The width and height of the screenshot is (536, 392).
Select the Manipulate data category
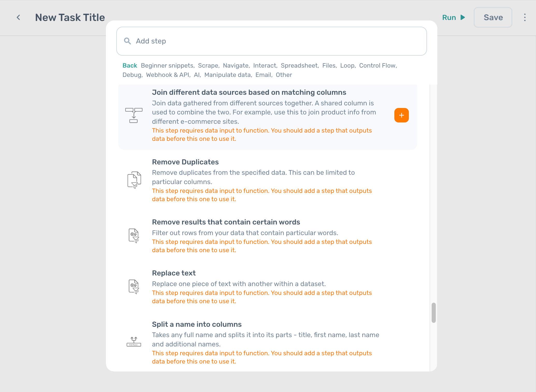(x=228, y=75)
